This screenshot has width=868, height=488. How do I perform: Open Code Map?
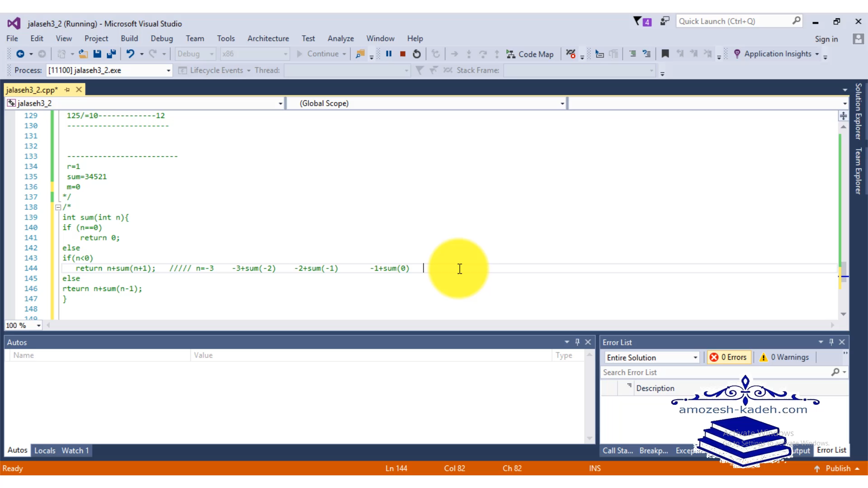(x=530, y=54)
